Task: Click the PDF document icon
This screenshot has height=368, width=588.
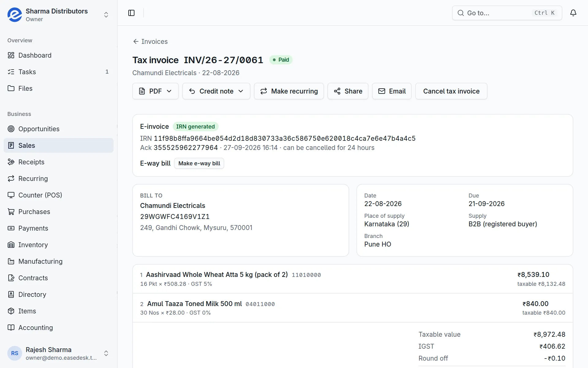Action: tap(142, 91)
